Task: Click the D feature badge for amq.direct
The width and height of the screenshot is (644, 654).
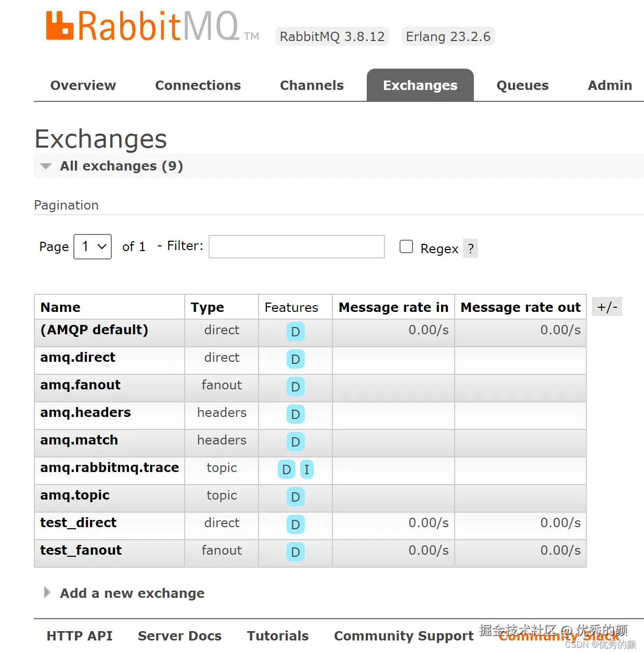Action: (x=295, y=359)
